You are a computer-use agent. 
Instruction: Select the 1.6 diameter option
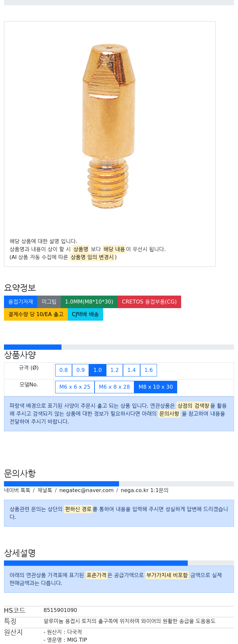pos(148,370)
